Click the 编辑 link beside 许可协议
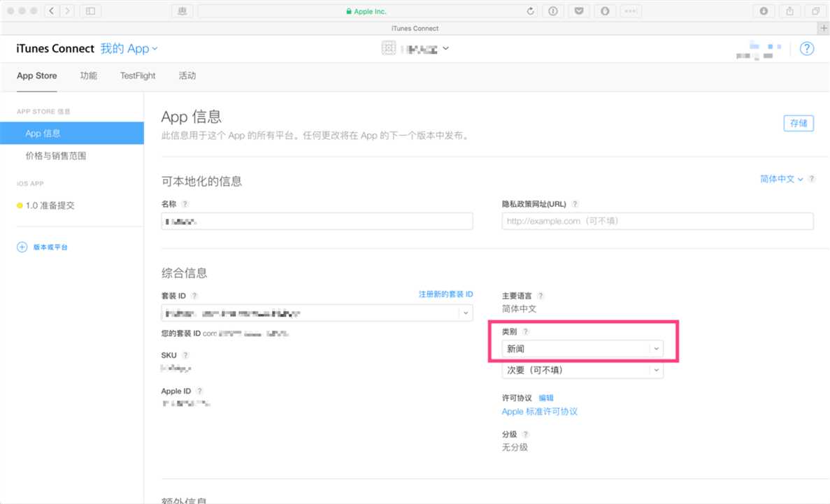Image resolution: width=830 pixels, height=504 pixels. click(x=545, y=398)
